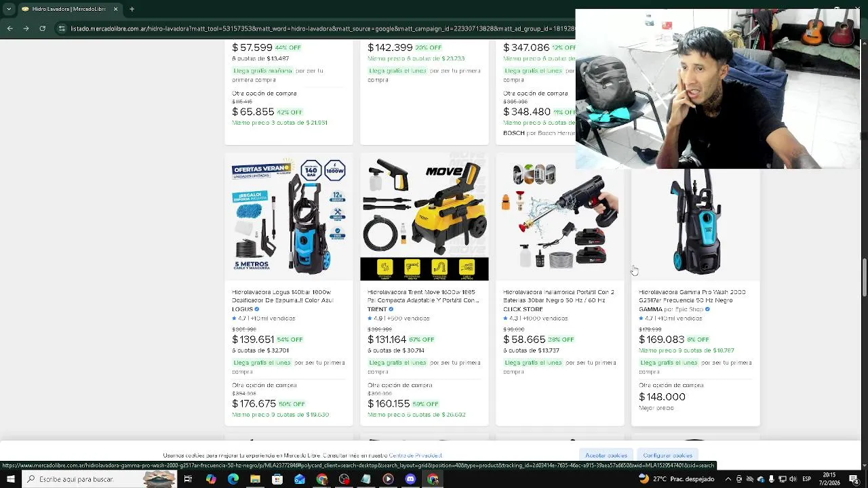Screen dimensions: 868x488
Task: Open Microsoft Edge from the taskbar
Action: (x=233, y=479)
